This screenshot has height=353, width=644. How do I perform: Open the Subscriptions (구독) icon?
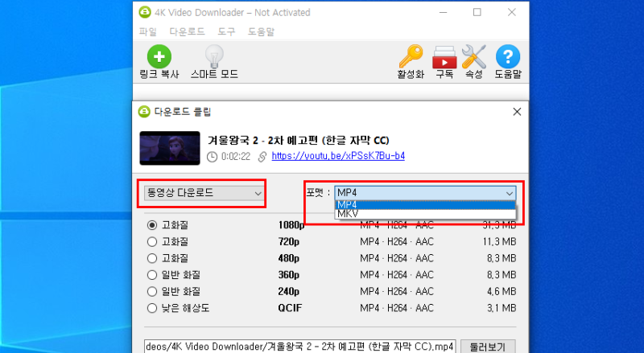(444, 57)
